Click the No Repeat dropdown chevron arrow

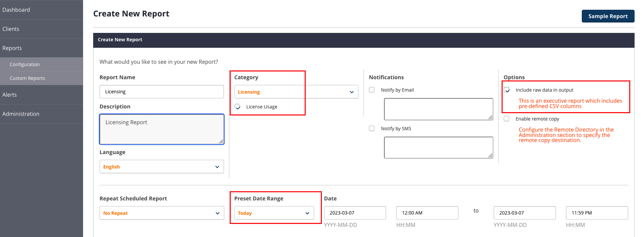[x=218, y=213]
